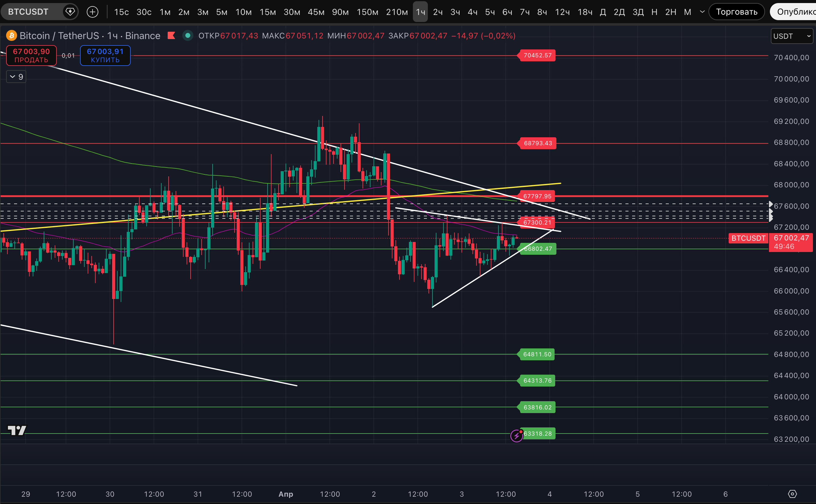Switch to the 4ч timeframe
The height and width of the screenshot is (504, 816).
pyautogui.click(x=472, y=12)
